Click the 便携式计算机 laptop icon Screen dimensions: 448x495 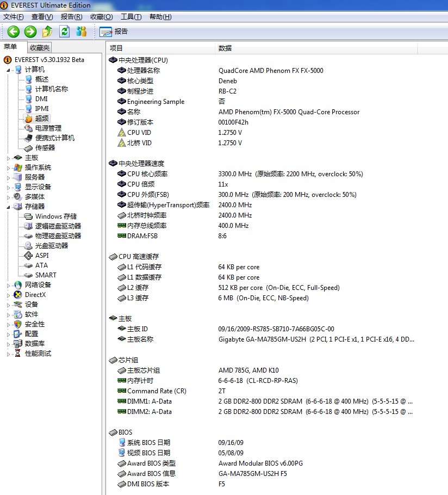(x=29, y=138)
